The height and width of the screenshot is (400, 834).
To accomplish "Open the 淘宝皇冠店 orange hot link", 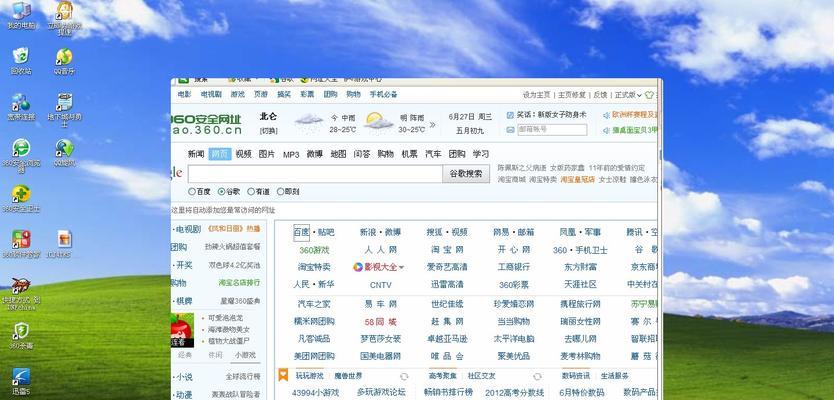I will pos(578,180).
